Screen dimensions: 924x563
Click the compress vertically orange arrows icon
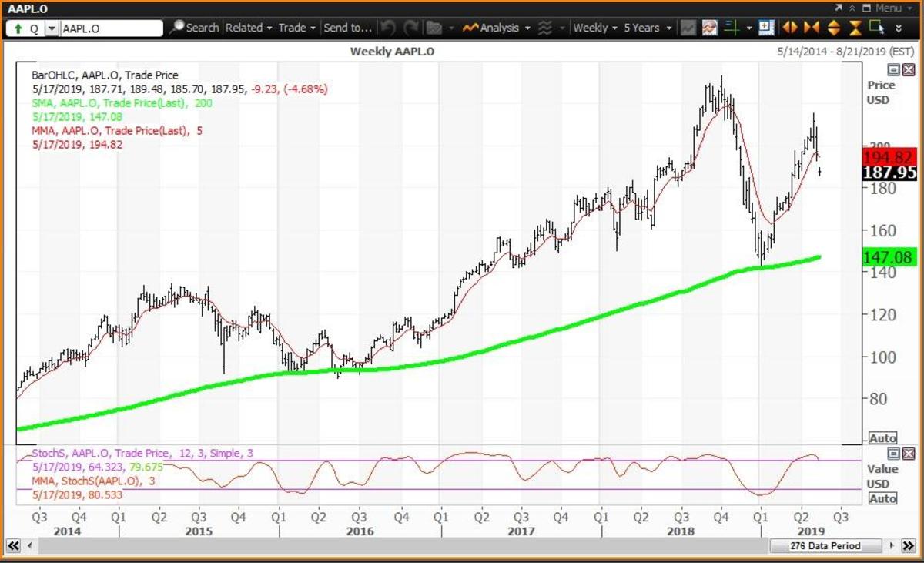[x=855, y=28]
